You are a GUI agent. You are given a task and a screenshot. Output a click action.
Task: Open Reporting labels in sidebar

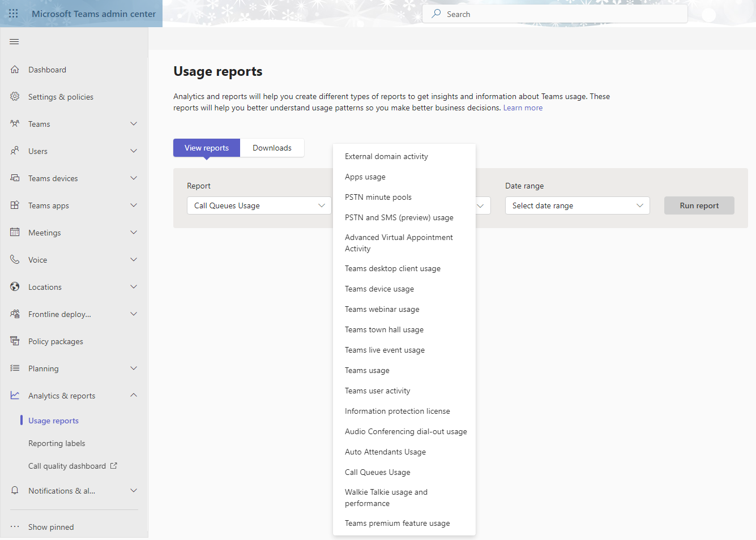(x=57, y=443)
